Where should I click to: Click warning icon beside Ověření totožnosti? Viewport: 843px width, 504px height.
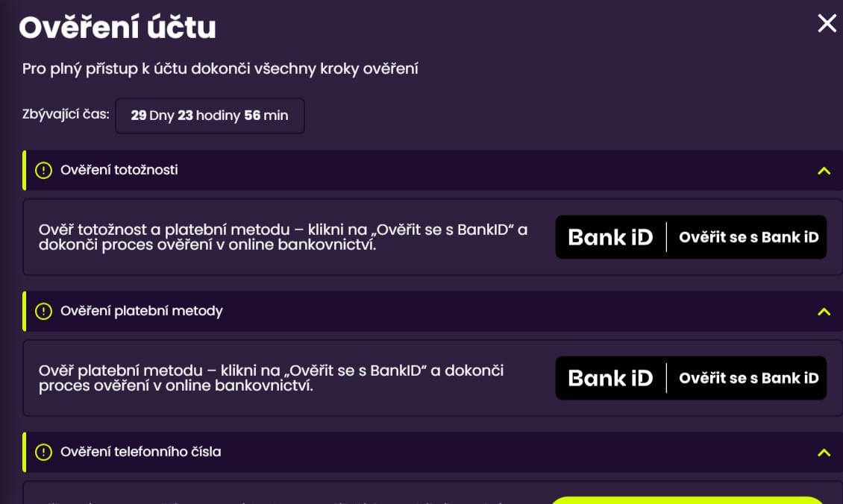pyautogui.click(x=43, y=170)
